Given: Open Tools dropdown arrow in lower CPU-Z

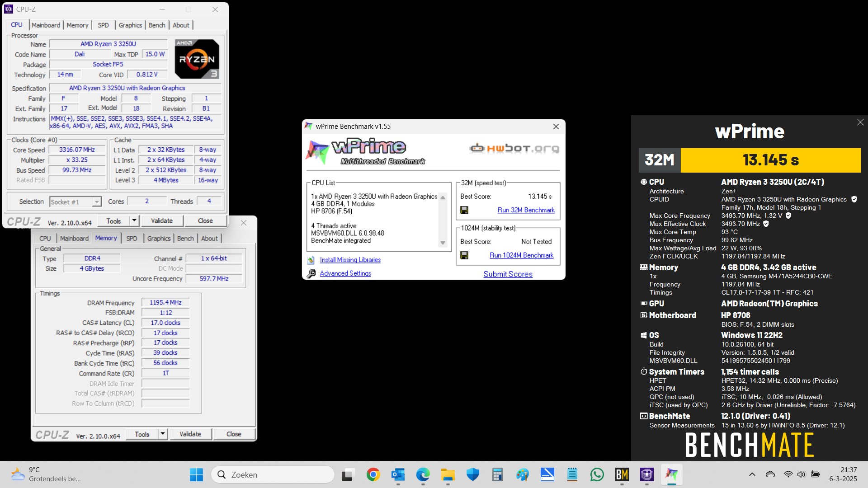Looking at the screenshot, I should click(163, 434).
